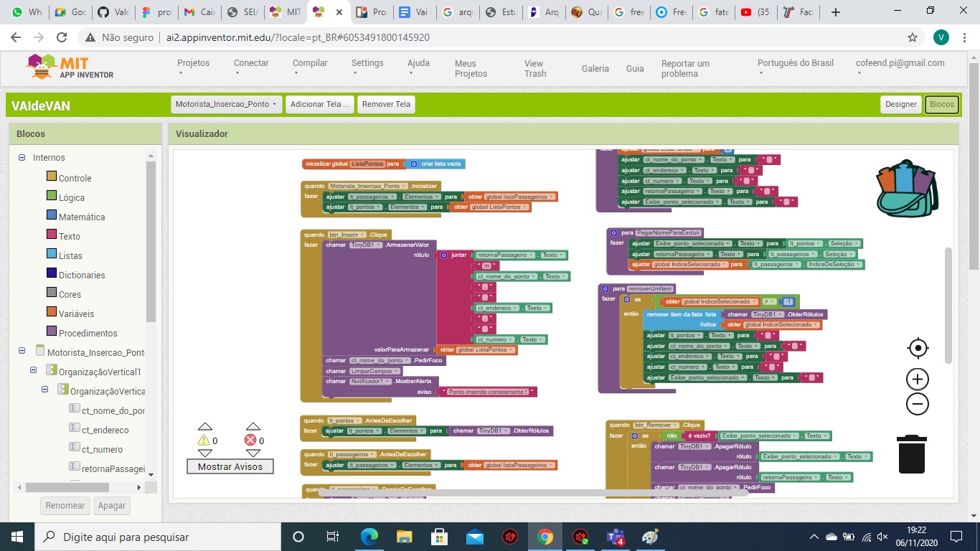The height and width of the screenshot is (551, 980).
Task: Click the Renomear button
Action: pyautogui.click(x=65, y=505)
